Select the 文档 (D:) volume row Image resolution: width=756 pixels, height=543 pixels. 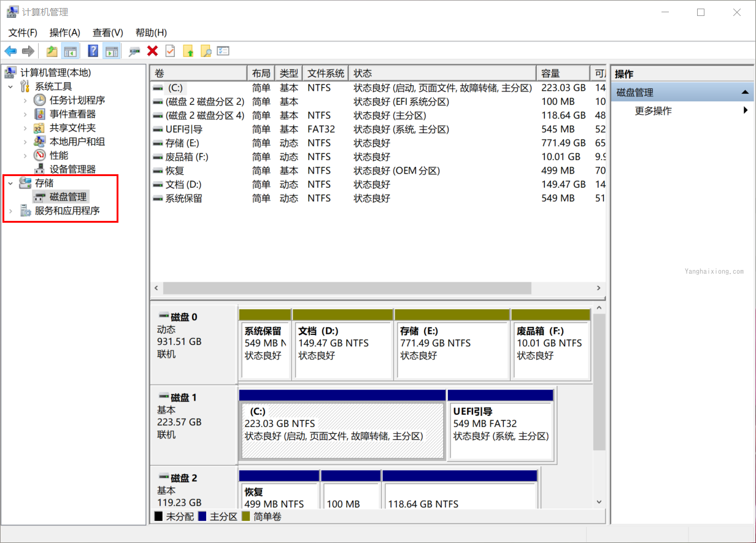[x=379, y=185]
